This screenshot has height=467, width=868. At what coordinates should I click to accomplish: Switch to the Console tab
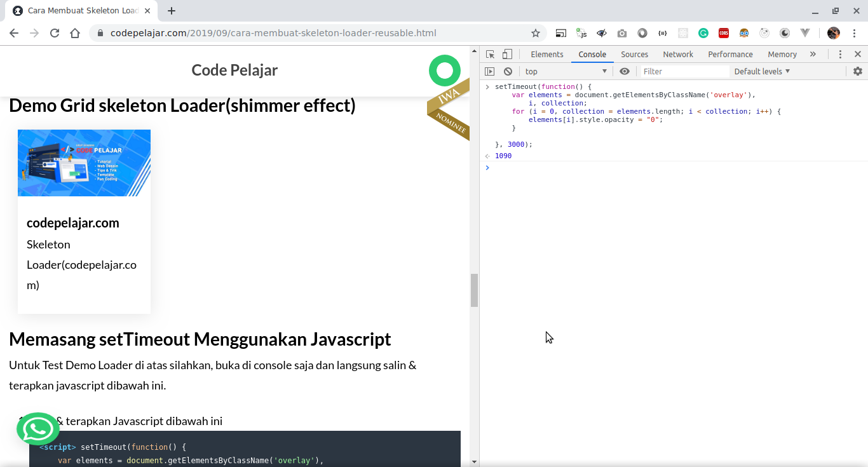tap(592, 55)
